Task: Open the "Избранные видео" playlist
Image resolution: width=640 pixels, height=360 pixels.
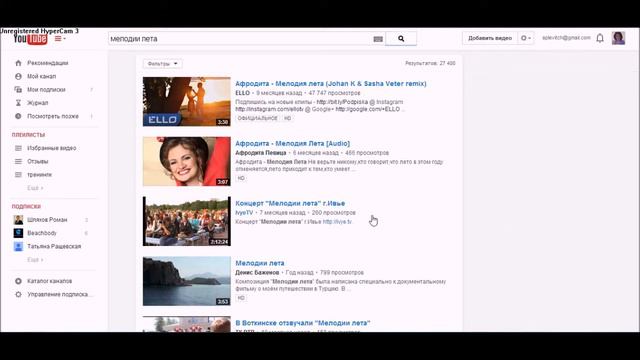Action: (51, 148)
